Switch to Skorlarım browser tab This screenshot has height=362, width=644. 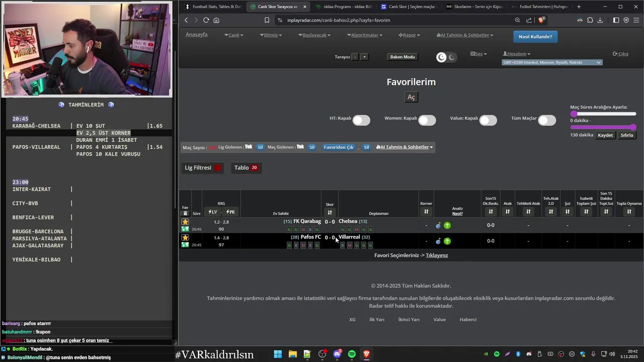[474, 7]
